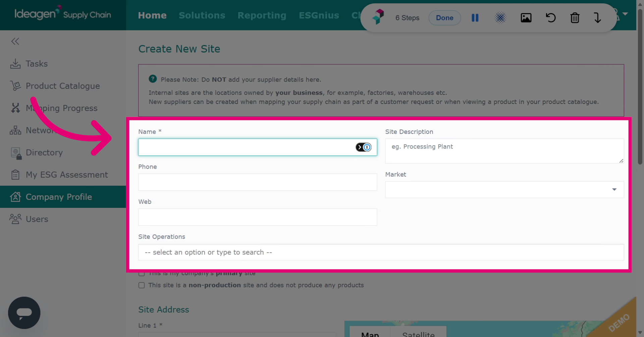This screenshot has width=644, height=337.
Task: Click the blur tool icon in recorder toolbar
Action: 500,18
